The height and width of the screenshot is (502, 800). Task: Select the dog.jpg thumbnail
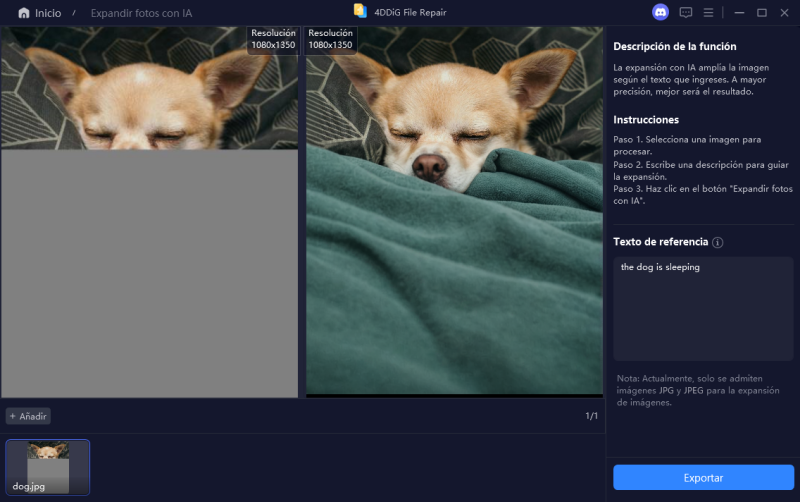(47, 467)
